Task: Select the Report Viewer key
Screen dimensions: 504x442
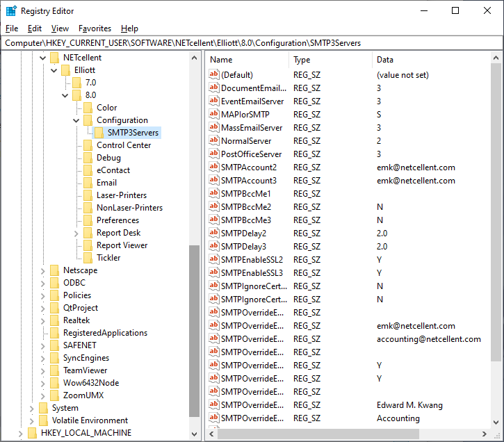Action: (122, 245)
